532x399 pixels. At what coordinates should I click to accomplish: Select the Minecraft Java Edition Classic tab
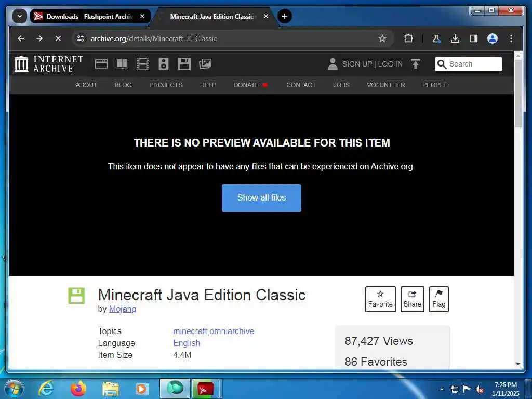coord(212,16)
